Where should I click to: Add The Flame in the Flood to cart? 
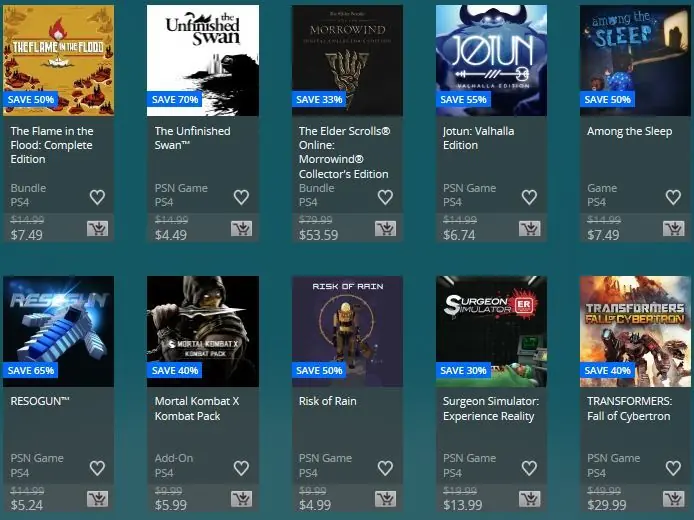coord(97,229)
